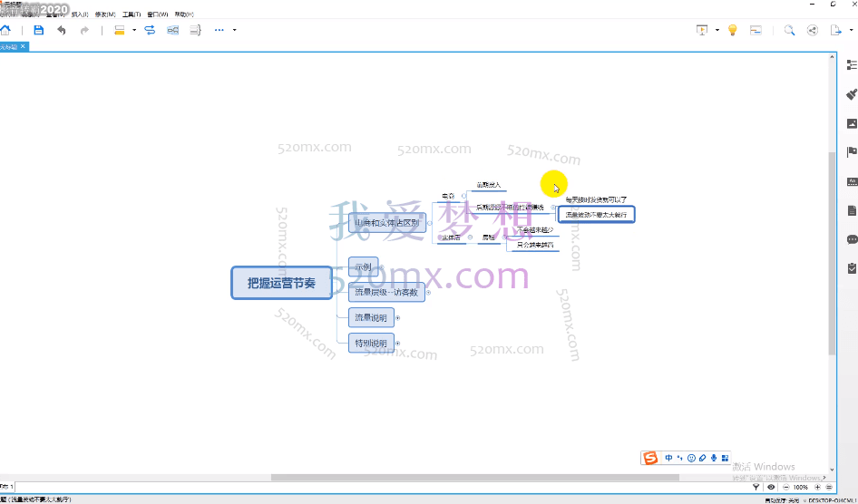The width and height of the screenshot is (858, 504).
Task: Click the Undo arrow in the toolbar
Action: pos(62,30)
